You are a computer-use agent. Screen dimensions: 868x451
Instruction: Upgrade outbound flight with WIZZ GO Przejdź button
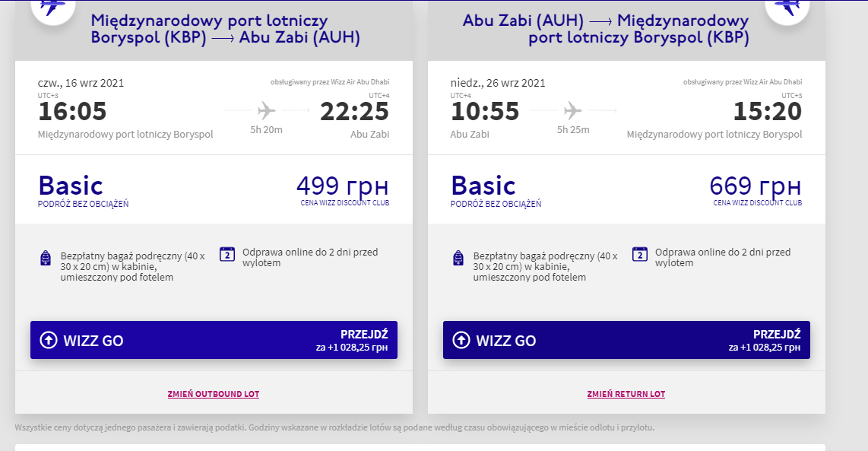[x=214, y=340]
